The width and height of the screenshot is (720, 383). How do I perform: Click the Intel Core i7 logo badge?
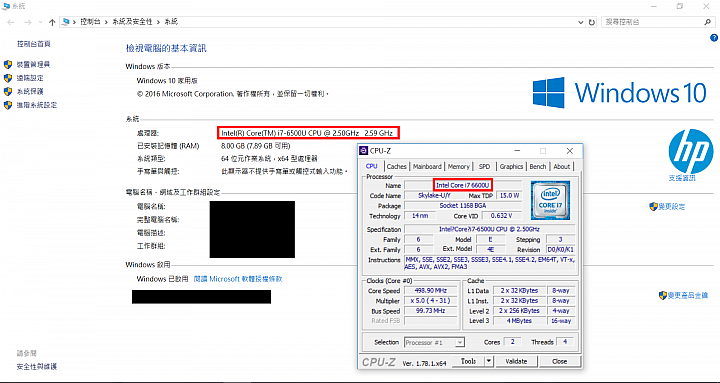coord(550,200)
